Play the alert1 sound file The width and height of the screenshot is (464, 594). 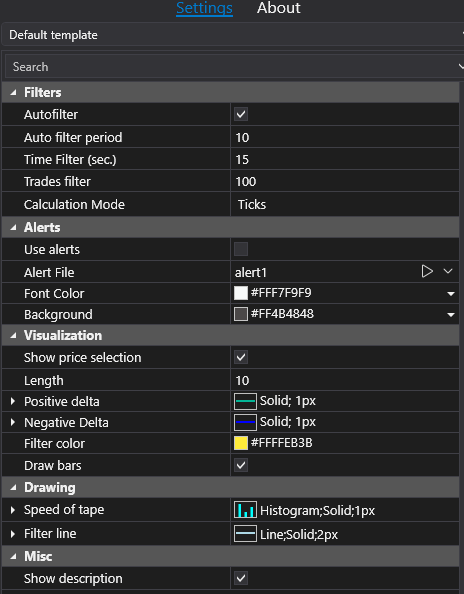tap(427, 271)
